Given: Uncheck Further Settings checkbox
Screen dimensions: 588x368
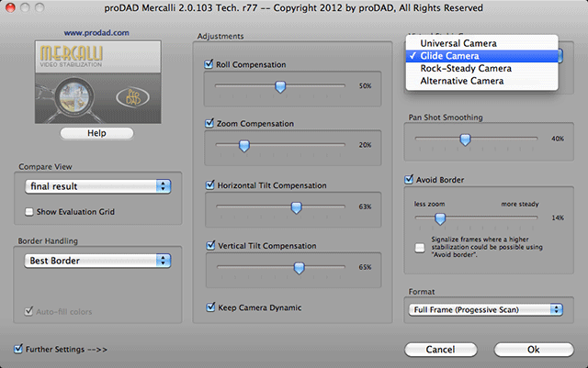Looking at the screenshot, I should coord(18,349).
